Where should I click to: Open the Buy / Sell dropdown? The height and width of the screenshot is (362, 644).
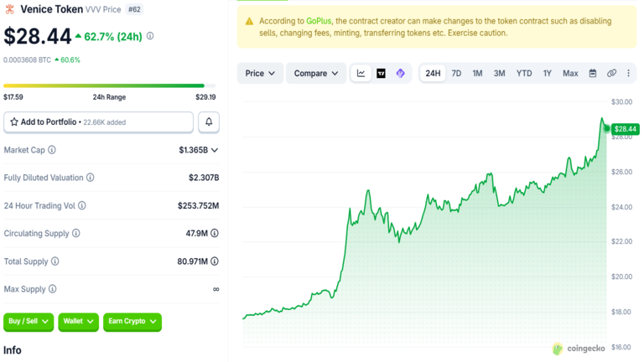click(29, 322)
